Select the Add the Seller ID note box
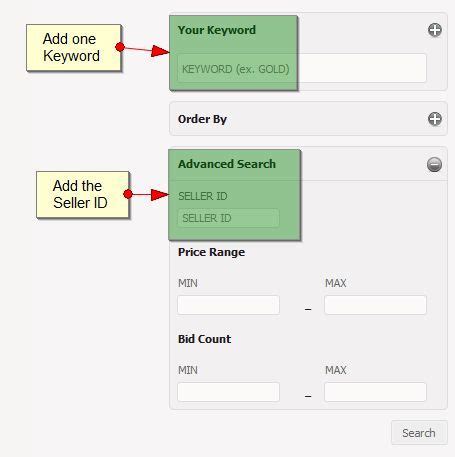 point(83,195)
